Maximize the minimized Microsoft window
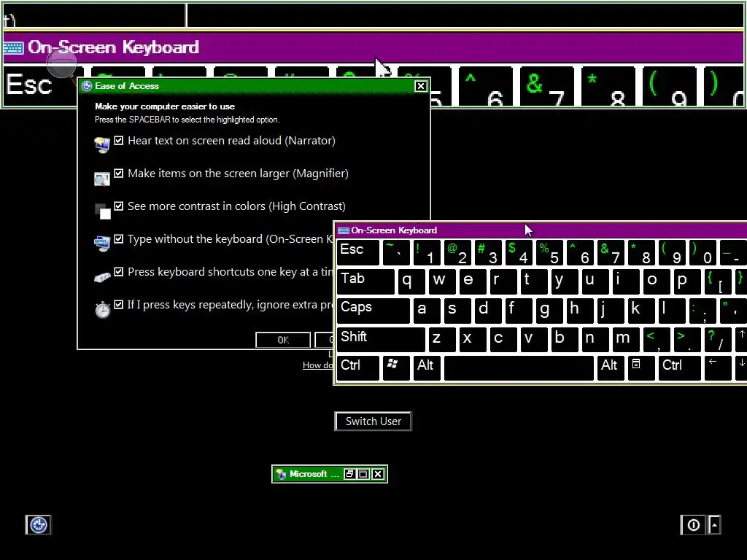The image size is (747, 560). tap(363, 474)
